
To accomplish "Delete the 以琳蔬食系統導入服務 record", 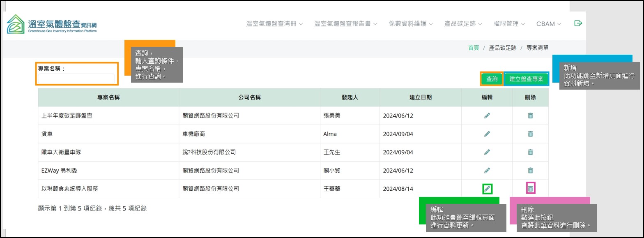I will (x=530, y=189).
